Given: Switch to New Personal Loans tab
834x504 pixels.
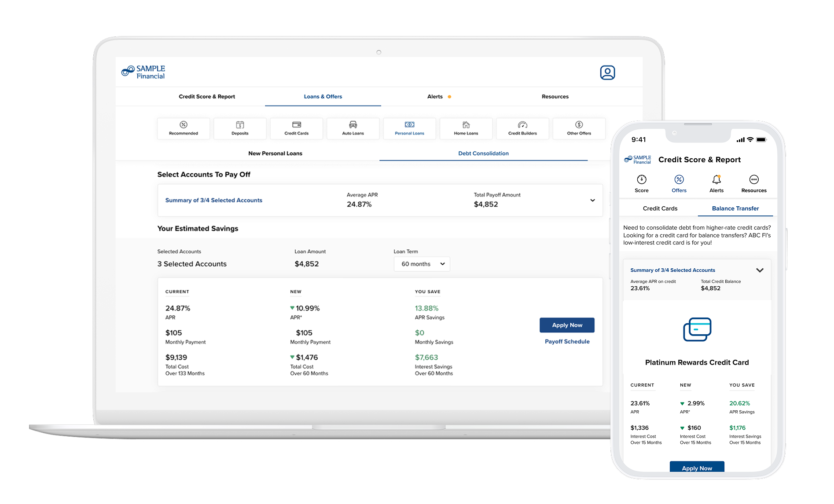Looking at the screenshot, I should [275, 153].
